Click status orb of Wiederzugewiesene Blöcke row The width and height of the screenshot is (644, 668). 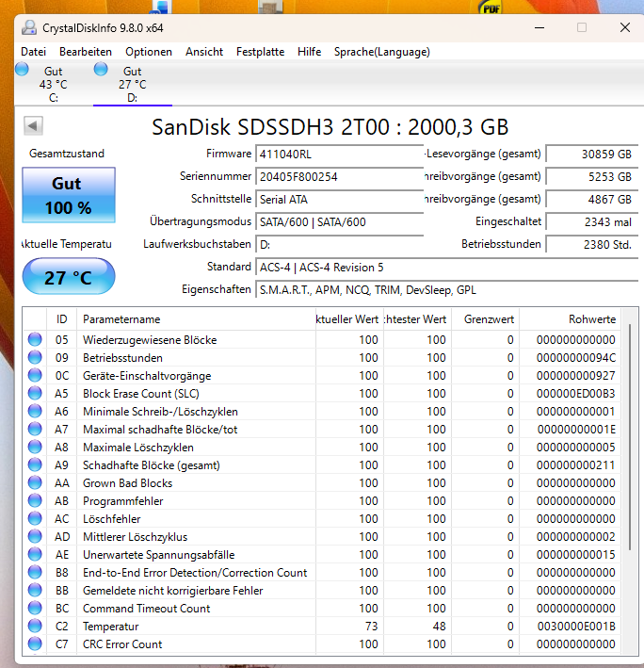point(35,339)
